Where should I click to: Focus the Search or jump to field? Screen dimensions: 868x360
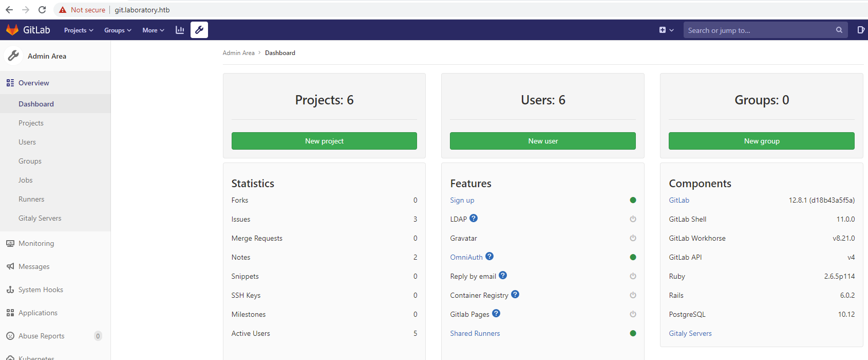click(760, 30)
